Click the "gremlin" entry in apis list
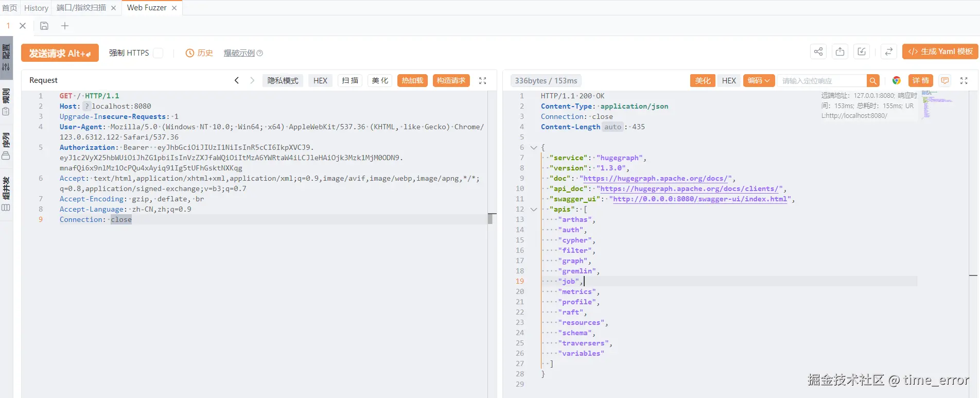980x398 pixels. click(576, 271)
